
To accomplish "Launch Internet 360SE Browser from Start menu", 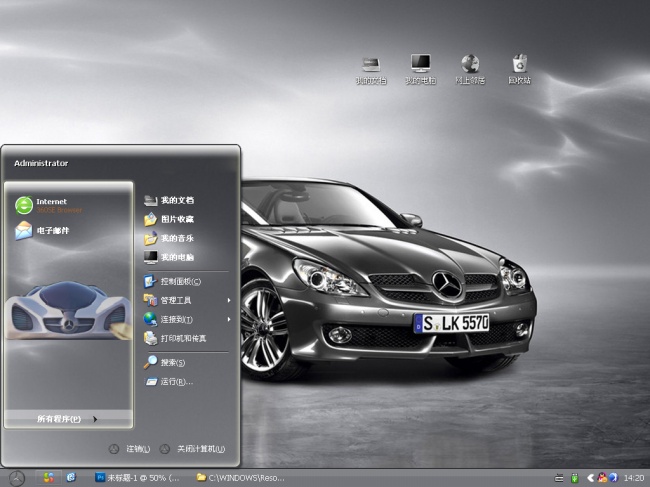I will [49, 205].
